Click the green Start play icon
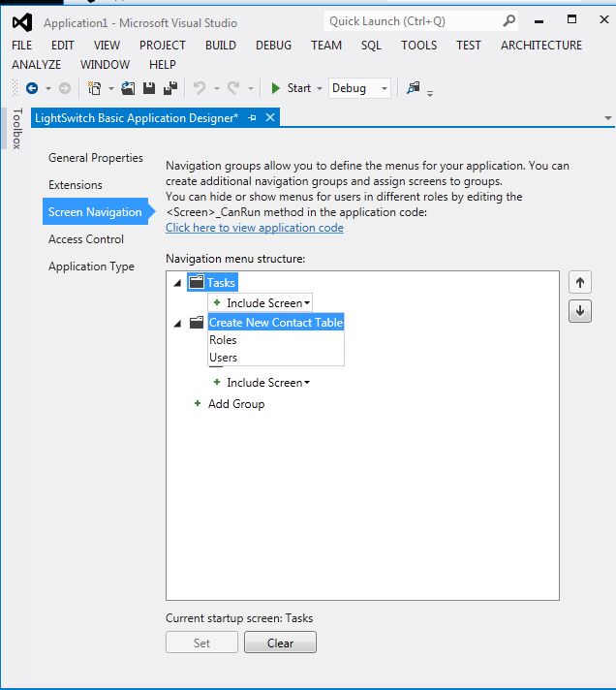The image size is (616, 690). point(276,88)
